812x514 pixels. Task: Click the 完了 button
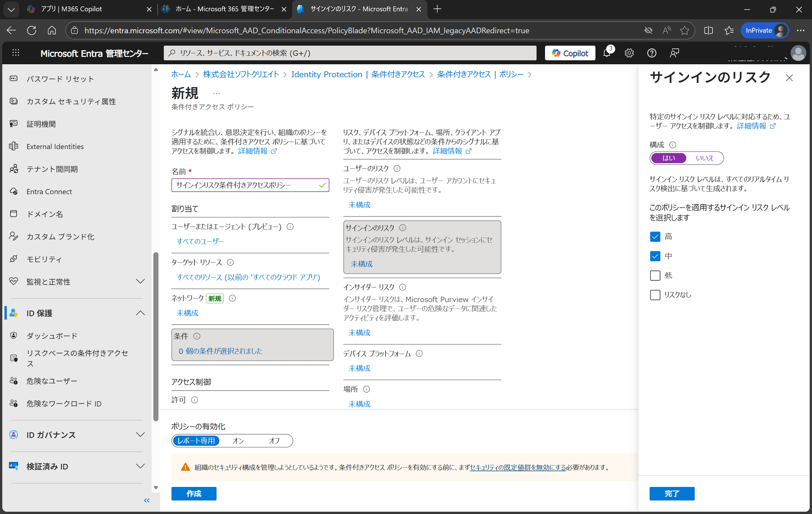pos(672,493)
